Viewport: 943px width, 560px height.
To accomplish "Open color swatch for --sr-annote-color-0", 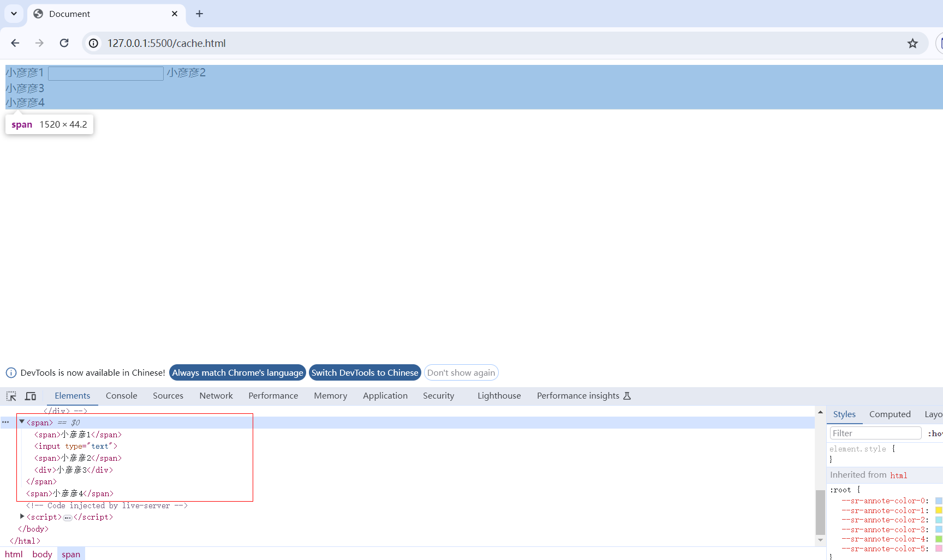I will (x=939, y=501).
